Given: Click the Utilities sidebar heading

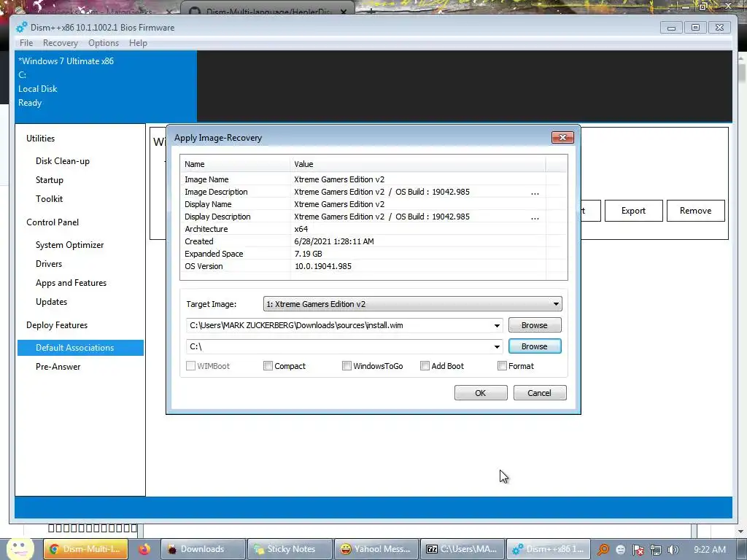Looking at the screenshot, I should [x=41, y=138].
